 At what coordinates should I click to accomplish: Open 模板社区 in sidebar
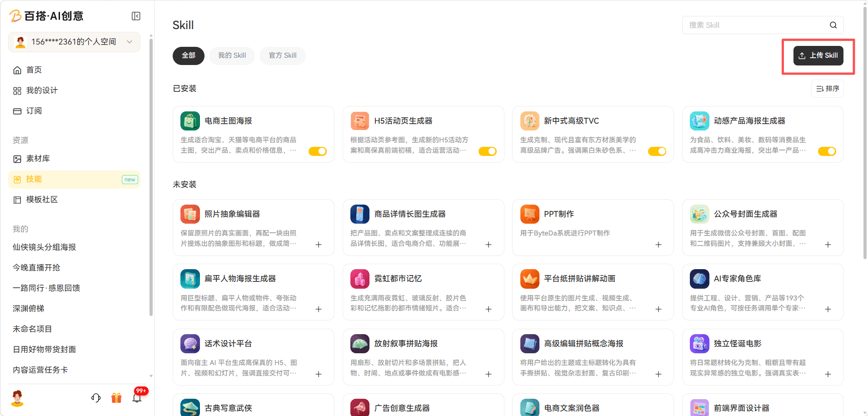point(75,200)
